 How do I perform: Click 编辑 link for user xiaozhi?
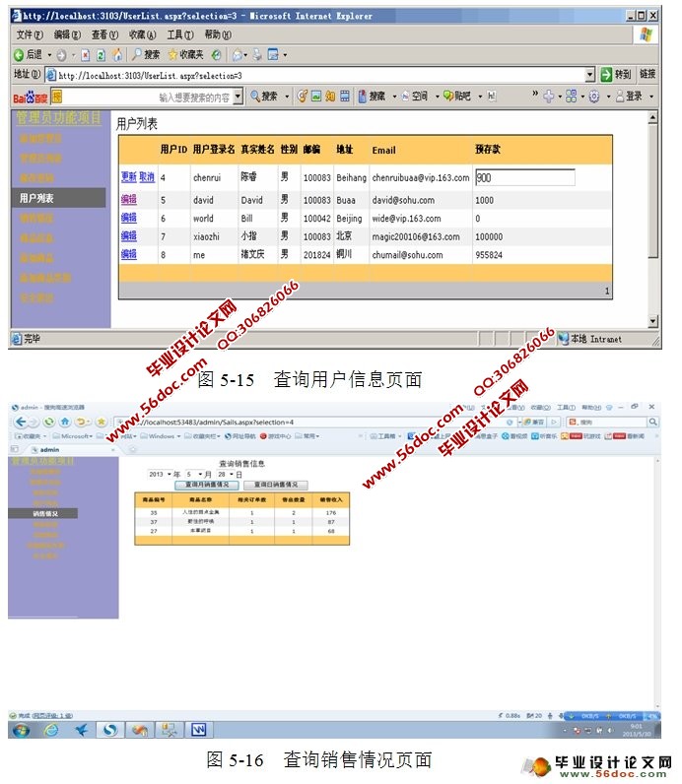click(128, 235)
